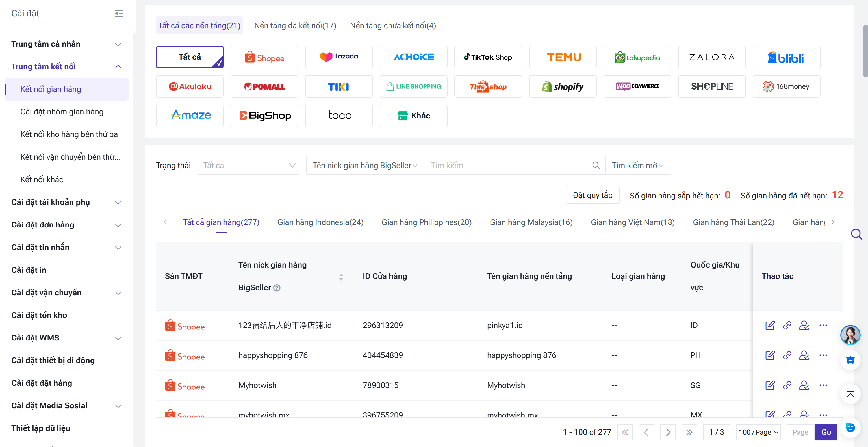Expand Cài đặt đơn hàng menu section
The width and height of the screenshot is (868, 447).
pos(66,225)
